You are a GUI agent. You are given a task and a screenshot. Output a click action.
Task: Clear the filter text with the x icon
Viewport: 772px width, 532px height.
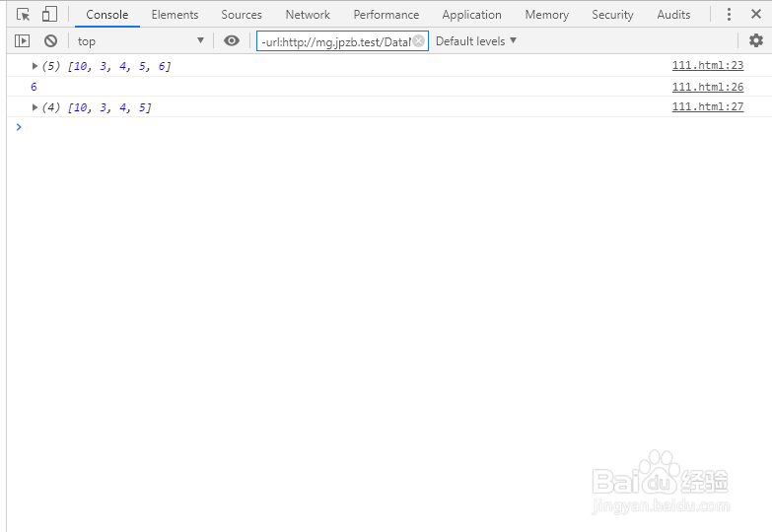click(418, 40)
